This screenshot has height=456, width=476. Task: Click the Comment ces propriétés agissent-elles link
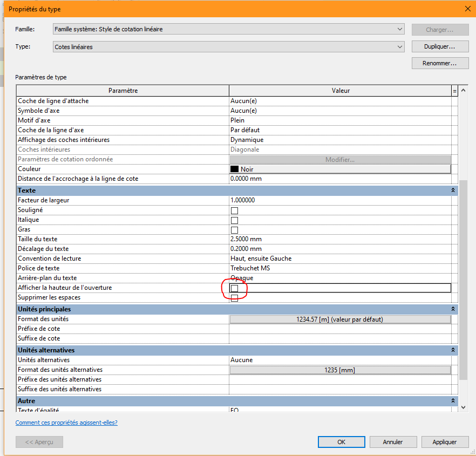67,422
